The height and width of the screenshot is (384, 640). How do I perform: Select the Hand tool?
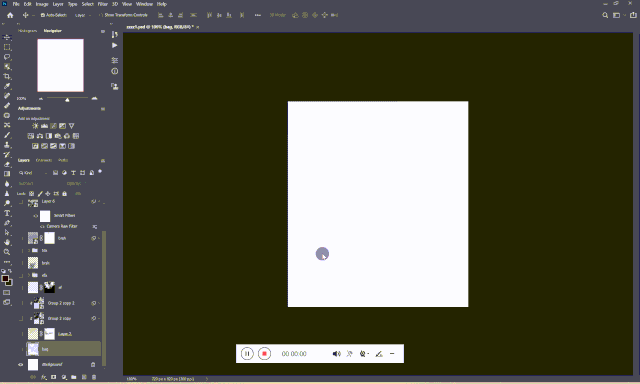point(7,242)
